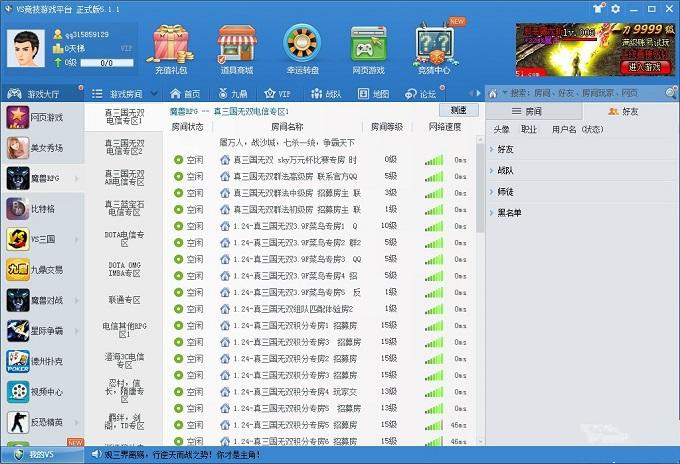Sort by the 房间等级 column header
This screenshot has width=680, height=464.
tap(386, 127)
